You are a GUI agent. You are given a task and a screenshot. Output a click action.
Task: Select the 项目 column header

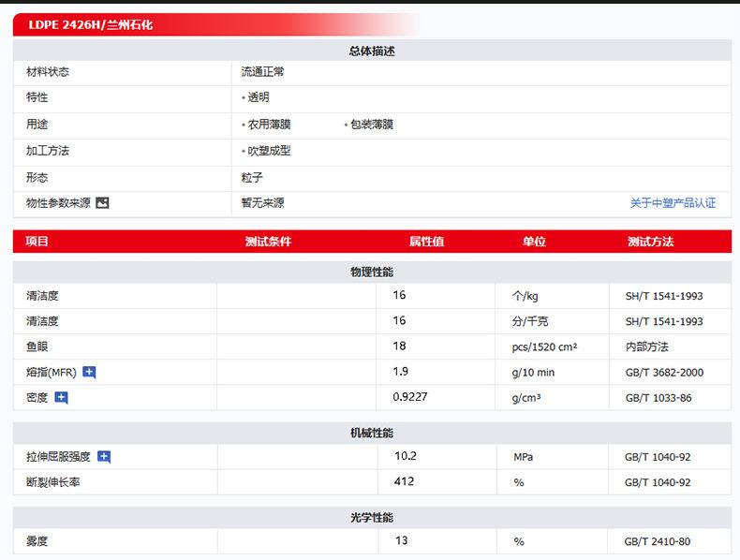coord(37,242)
